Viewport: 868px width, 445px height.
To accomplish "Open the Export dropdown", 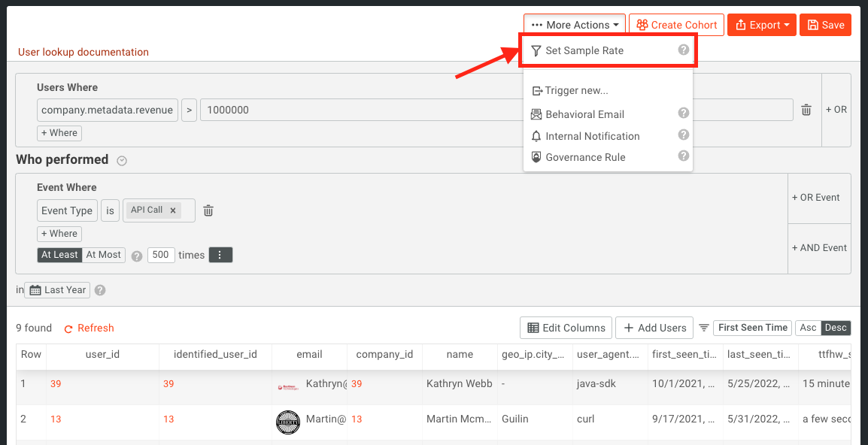I will coord(761,24).
